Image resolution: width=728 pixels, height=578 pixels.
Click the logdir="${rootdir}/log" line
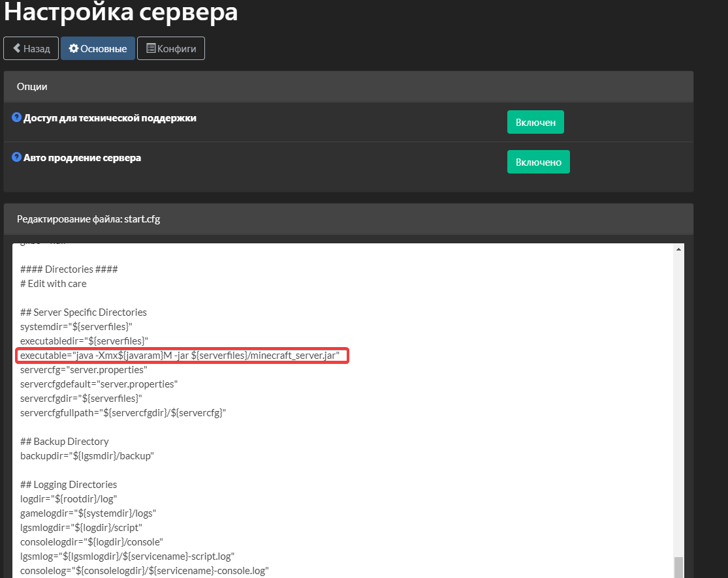coord(69,499)
